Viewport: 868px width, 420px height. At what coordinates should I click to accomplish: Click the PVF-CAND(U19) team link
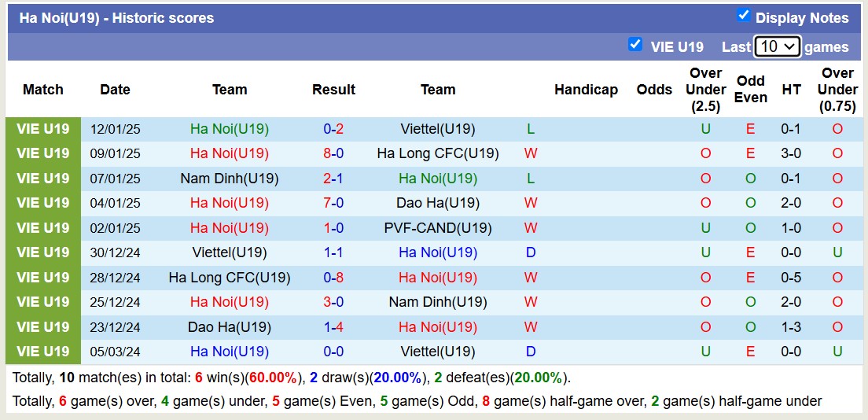[x=438, y=228]
